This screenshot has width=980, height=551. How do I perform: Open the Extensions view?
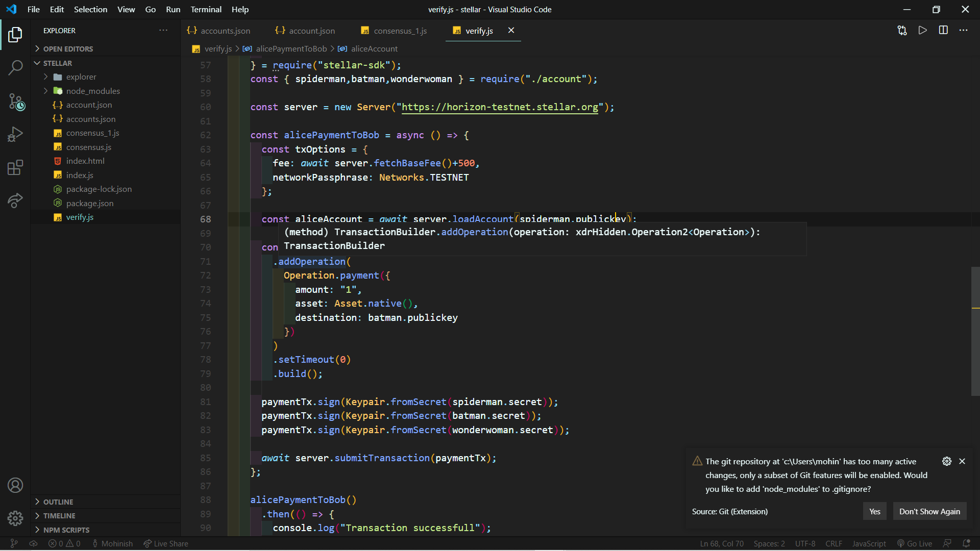15,167
